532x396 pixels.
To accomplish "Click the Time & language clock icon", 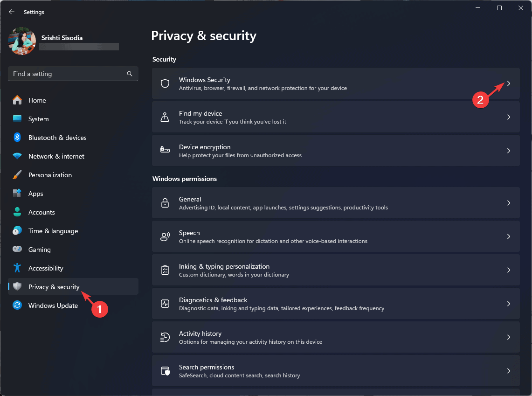I will click(x=17, y=231).
